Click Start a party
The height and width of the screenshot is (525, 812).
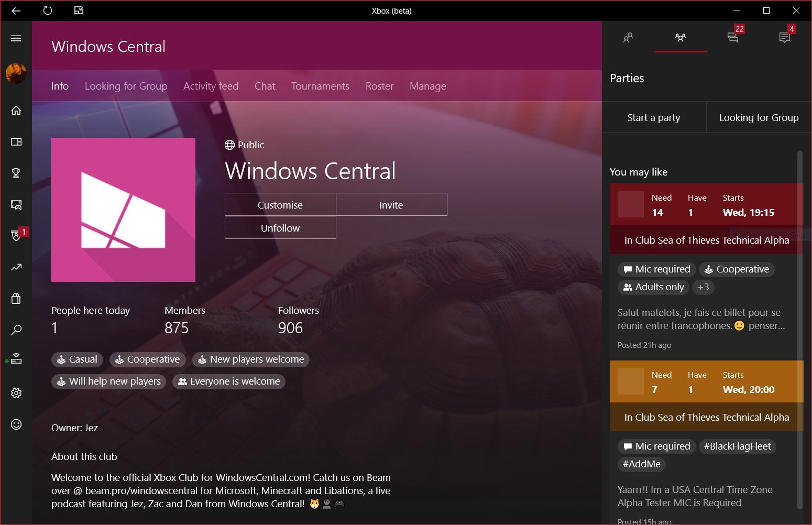(654, 117)
